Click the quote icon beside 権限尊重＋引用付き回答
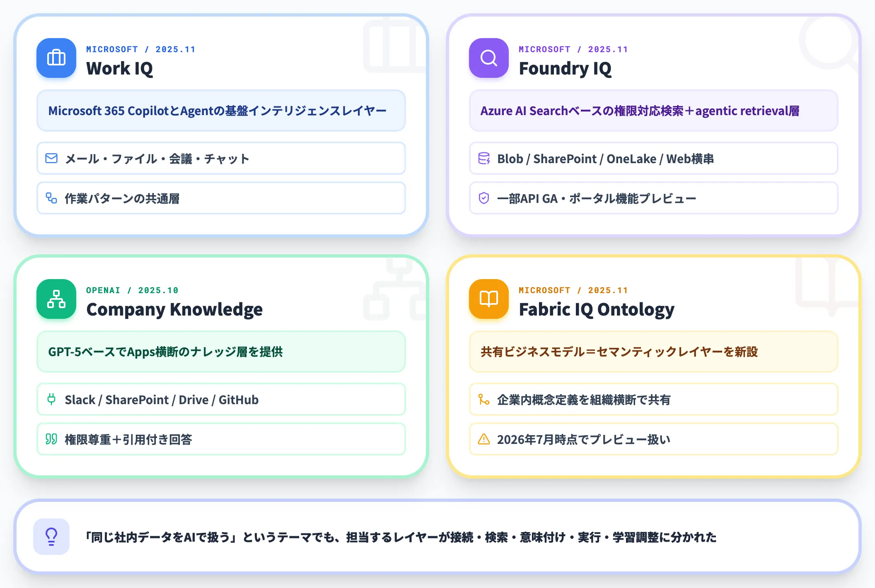 (x=51, y=439)
